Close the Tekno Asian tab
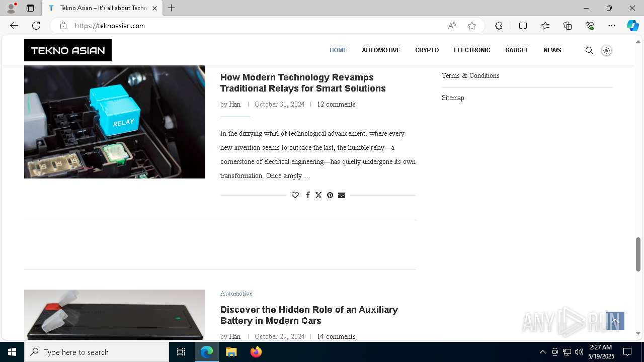This screenshot has height=362, width=644. [154, 8]
